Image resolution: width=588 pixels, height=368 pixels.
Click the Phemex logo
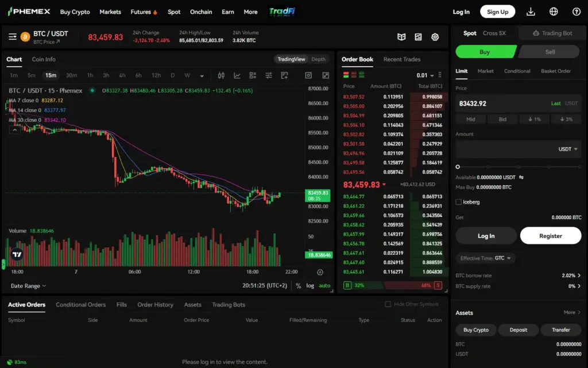tap(29, 11)
